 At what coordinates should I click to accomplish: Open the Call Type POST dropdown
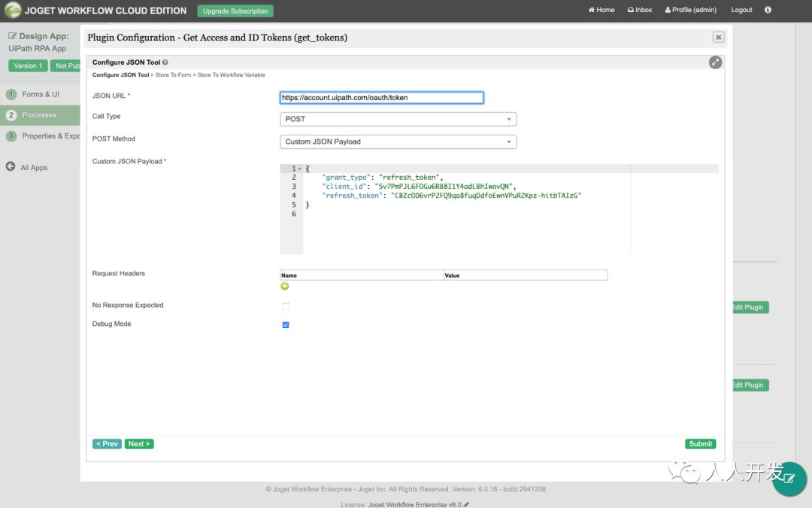[398, 119]
